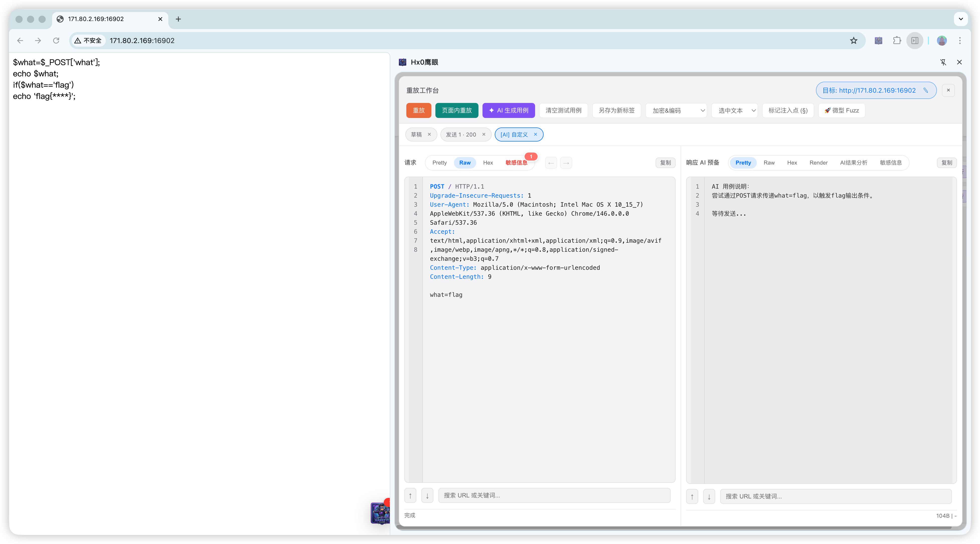
Task: Unpin the Hx0鹰眼 side panel
Action: (x=943, y=62)
